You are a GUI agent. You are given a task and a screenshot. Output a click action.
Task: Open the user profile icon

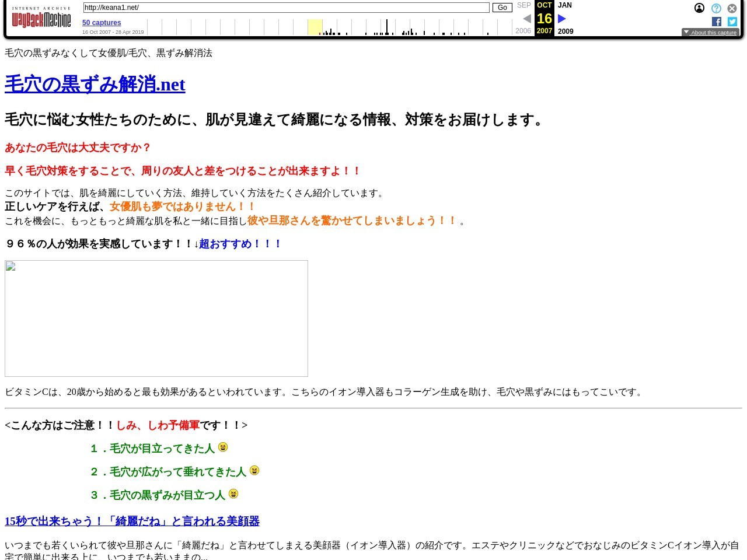(x=699, y=8)
